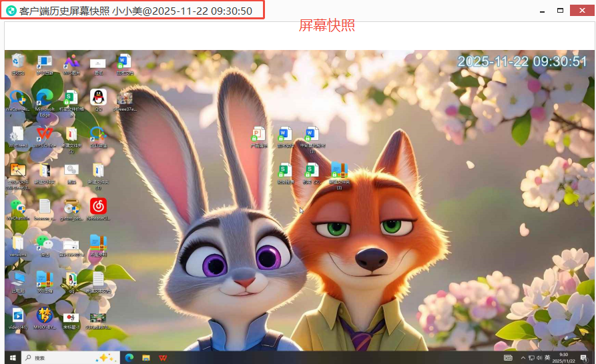596x364 pixels.
Task: Click the network icon in system tray
Action: (531, 357)
